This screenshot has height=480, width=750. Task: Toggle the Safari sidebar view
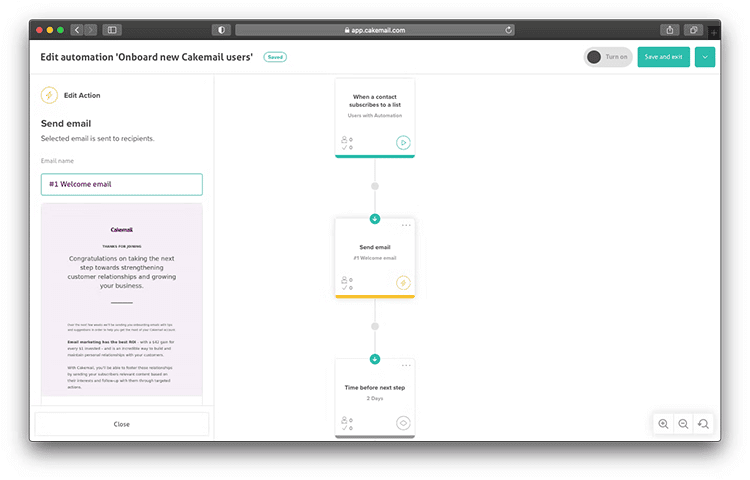(x=112, y=30)
